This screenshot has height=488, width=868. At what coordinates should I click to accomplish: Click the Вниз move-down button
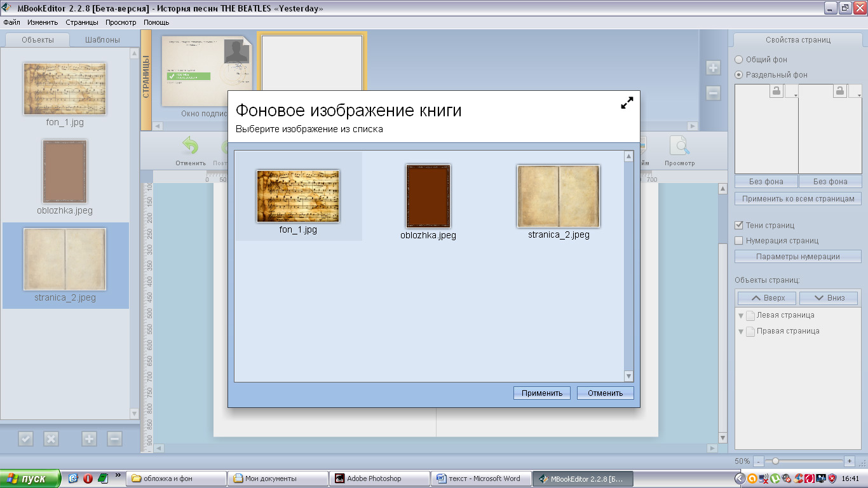[829, 297]
